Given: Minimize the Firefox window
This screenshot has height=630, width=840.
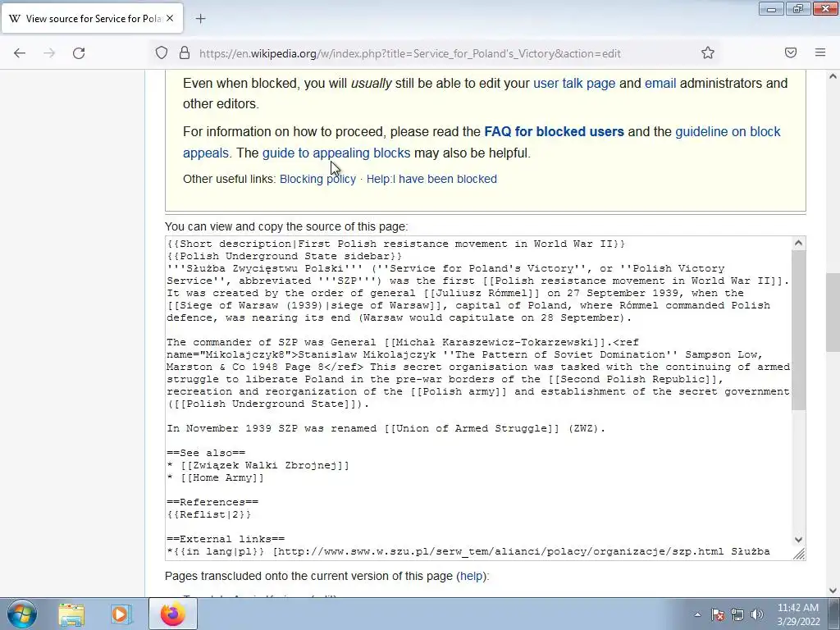Looking at the screenshot, I should pos(771,8).
